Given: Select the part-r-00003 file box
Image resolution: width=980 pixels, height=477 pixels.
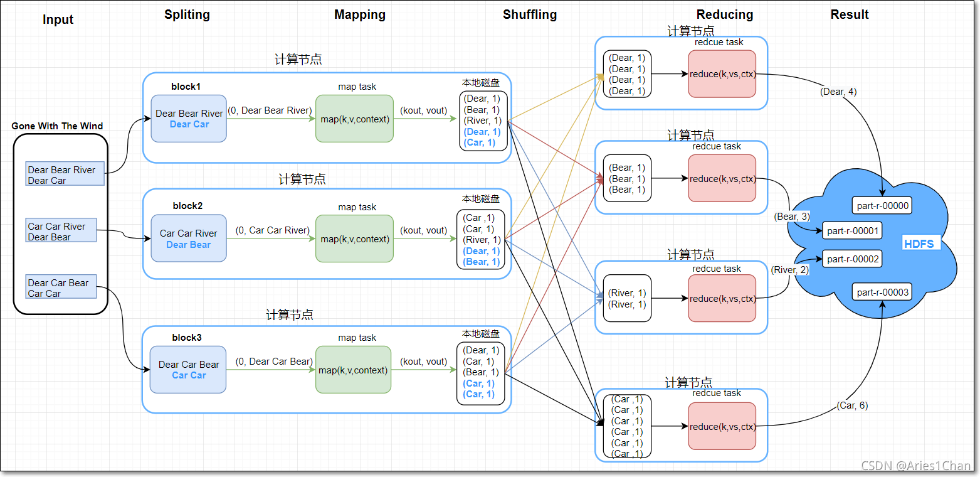Looking at the screenshot, I should [x=883, y=292].
